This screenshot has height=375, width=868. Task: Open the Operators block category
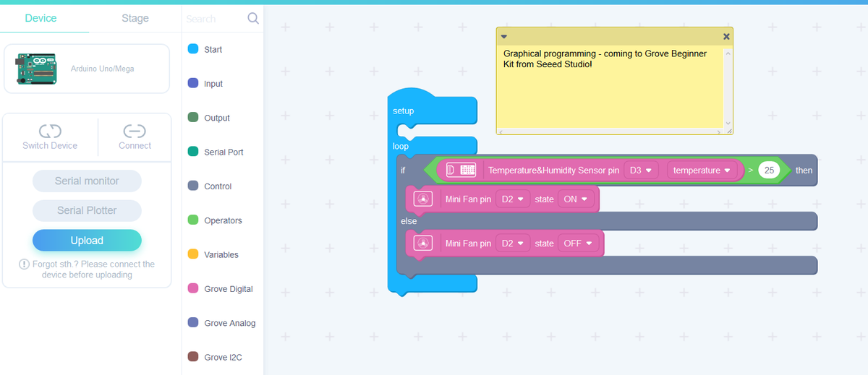pos(223,220)
